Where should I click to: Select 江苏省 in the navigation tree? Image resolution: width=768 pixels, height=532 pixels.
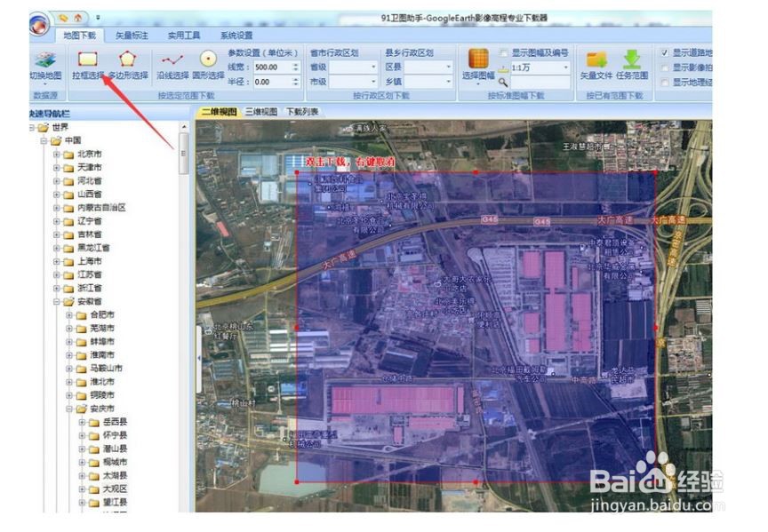pos(89,274)
